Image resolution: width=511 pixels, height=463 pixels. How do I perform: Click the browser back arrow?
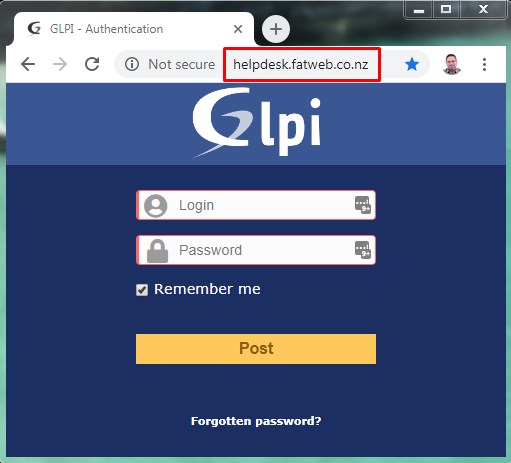click(x=28, y=64)
